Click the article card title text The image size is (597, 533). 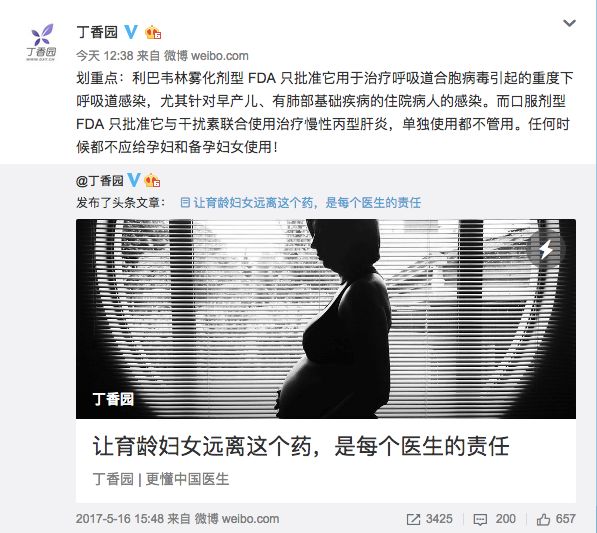pyautogui.click(x=301, y=446)
